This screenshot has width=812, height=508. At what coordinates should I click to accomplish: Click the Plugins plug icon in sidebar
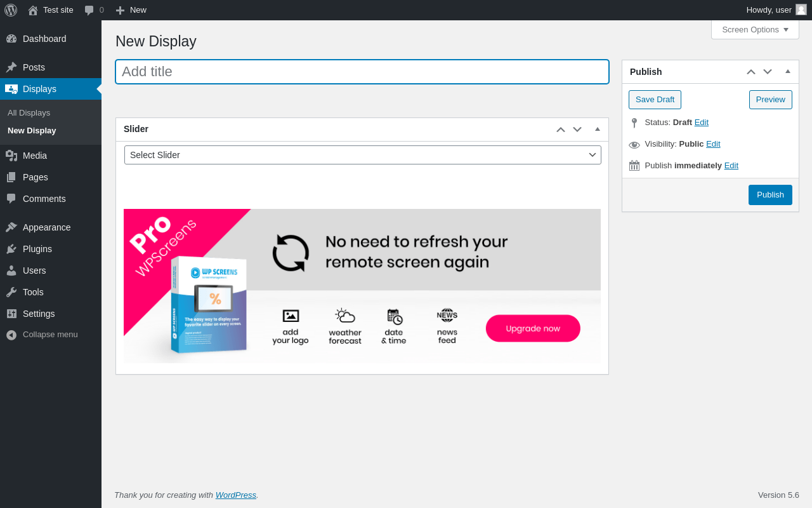pyautogui.click(x=11, y=249)
